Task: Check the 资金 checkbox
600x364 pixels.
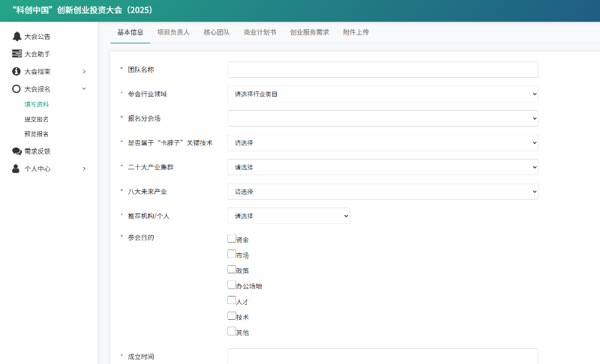Action: point(232,239)
